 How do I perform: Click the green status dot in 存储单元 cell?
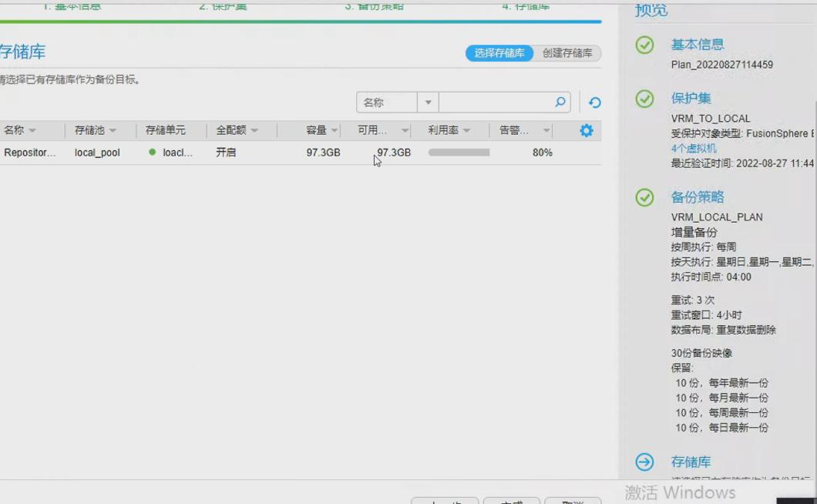153,153
